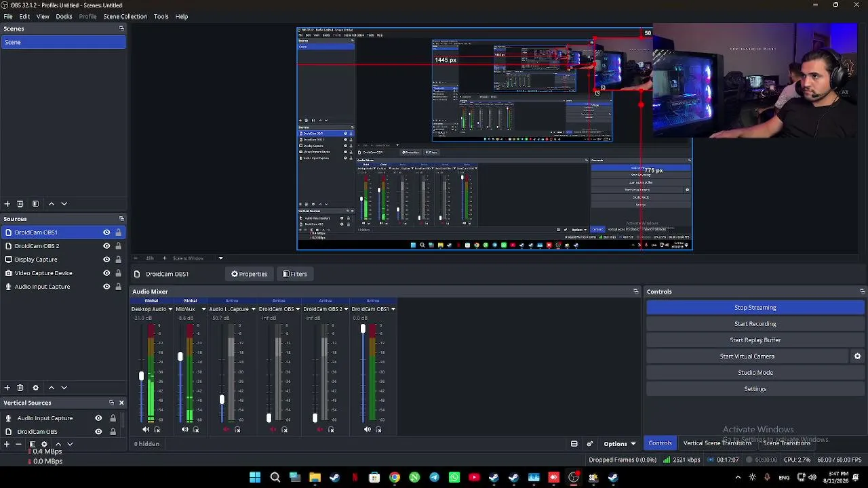Image resolution: width=868 pixels, height=488 pixels.
Task: Click the Stop Streaming button
Action: click(x=755, y=308)
